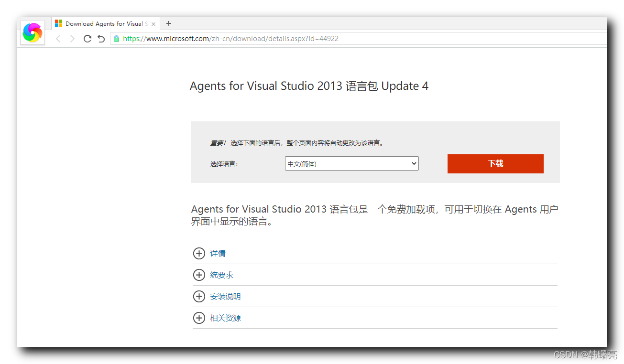
Task: Expand the 统要求 section plus icon
Action: pos(199,275)
